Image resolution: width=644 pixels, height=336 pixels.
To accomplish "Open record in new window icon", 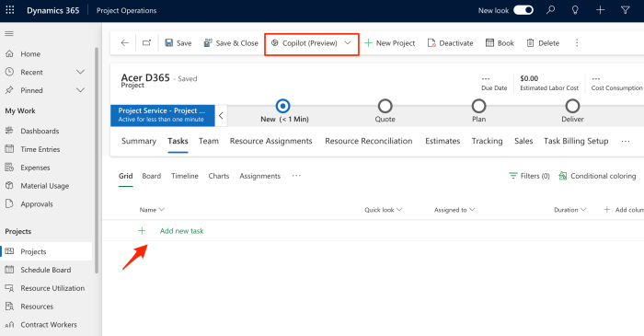I will coord(146,42).
